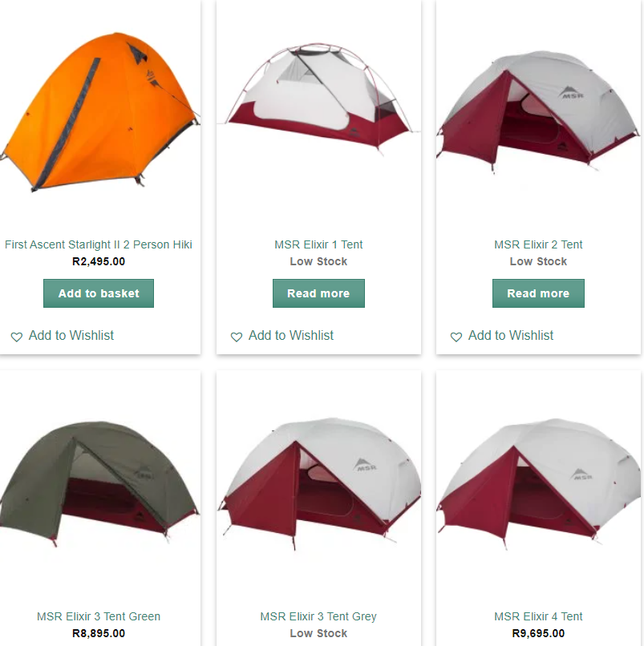644x646 pixels.
Task: Open the MSR Elixir 3 Tent Green link
Action: pos(99,616)
